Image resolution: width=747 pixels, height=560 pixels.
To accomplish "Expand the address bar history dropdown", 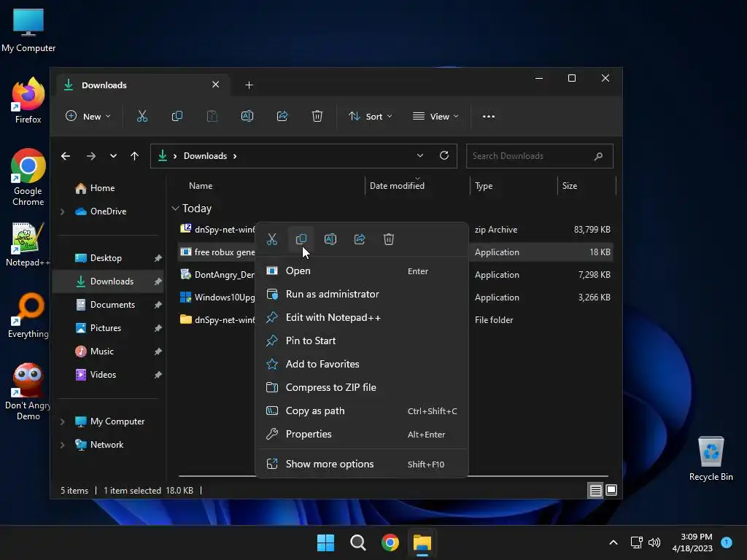I will point(419,155).
